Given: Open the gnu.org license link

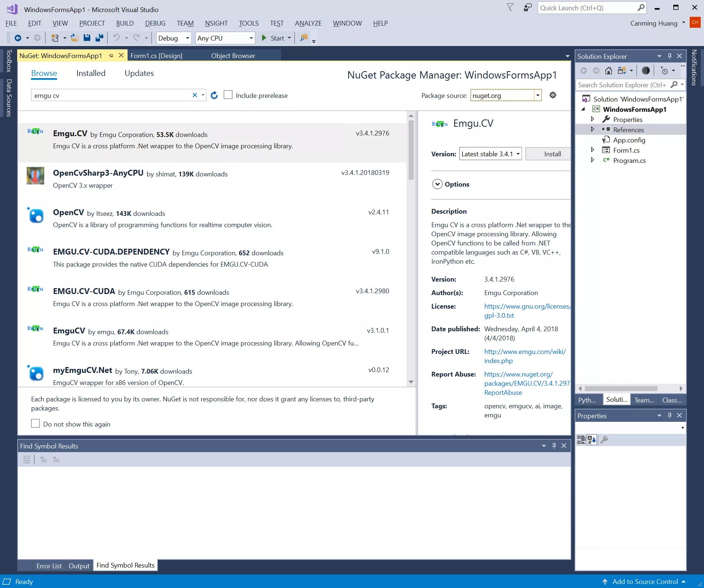Looking at the screenshot, I should (527, 311).
